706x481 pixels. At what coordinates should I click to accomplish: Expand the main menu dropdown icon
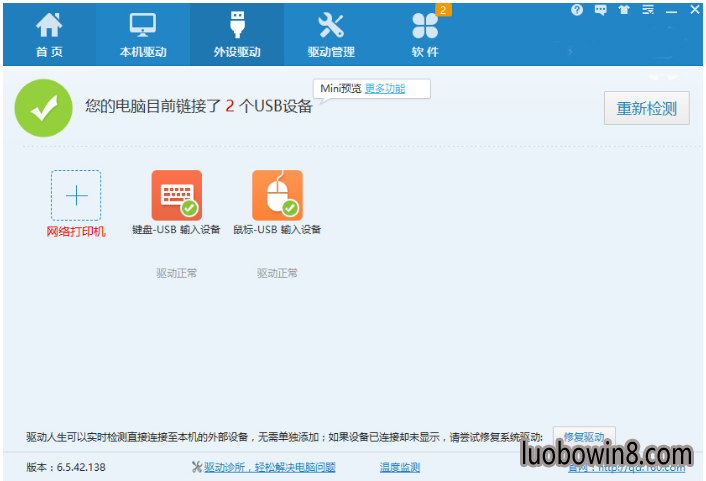click(649, 10)
